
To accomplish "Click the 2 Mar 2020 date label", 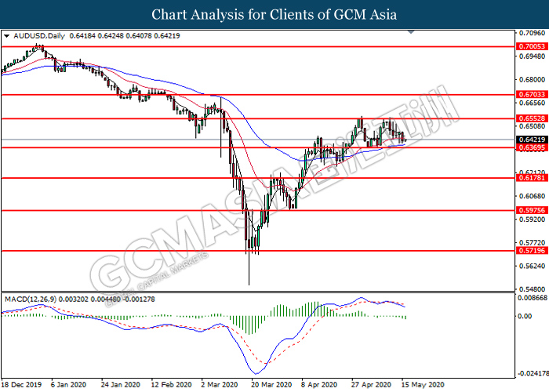I will point(220,385).
